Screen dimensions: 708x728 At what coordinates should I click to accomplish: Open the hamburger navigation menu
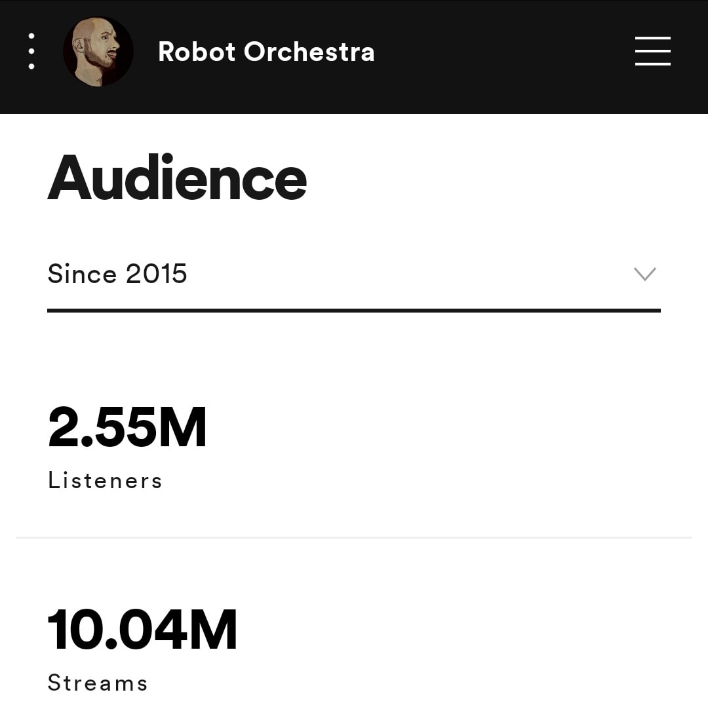click(x=653, y=51)
